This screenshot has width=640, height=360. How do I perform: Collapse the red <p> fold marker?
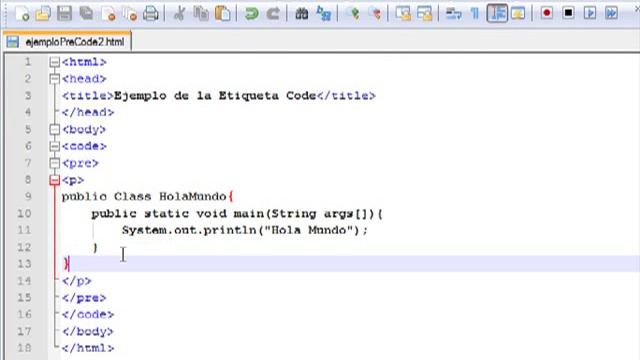54,180
